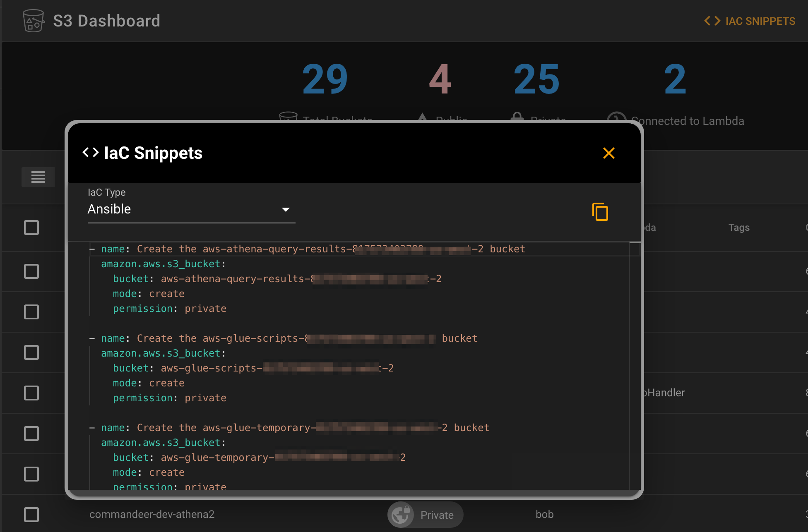Check the commandeer-dev-athena2 row checkbox

[x=31, y=515]
